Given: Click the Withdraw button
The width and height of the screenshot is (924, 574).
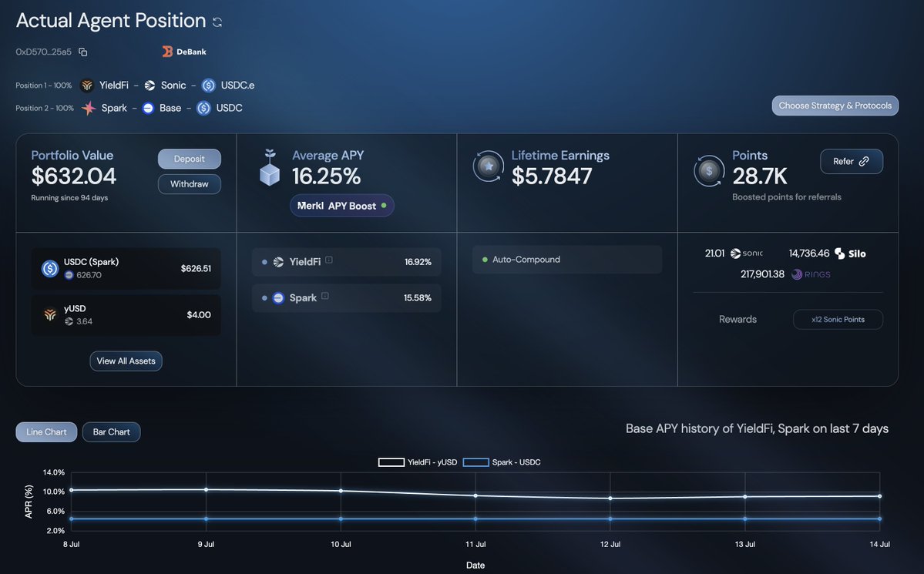Looking at the screenshot, I should (189, 184).
